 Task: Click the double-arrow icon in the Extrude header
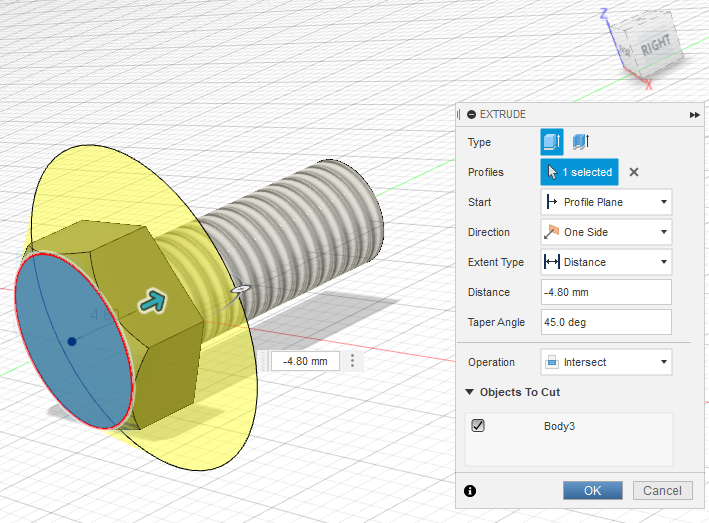[x=694, y=115]
